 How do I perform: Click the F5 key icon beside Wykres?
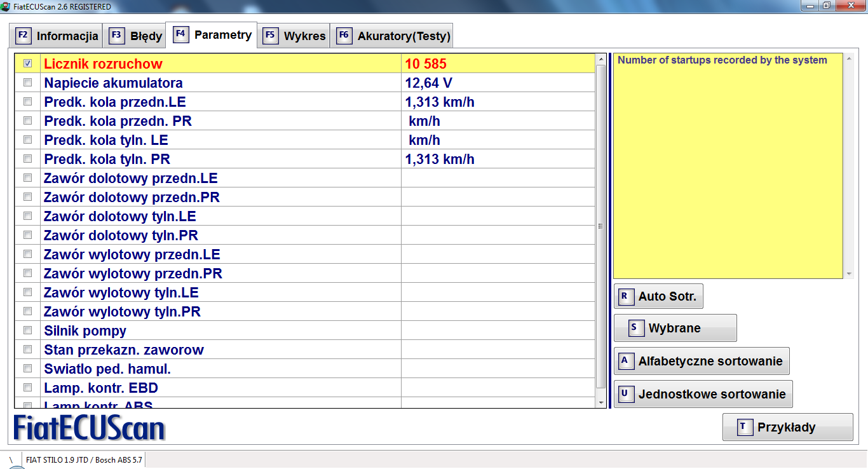[270, 36]
